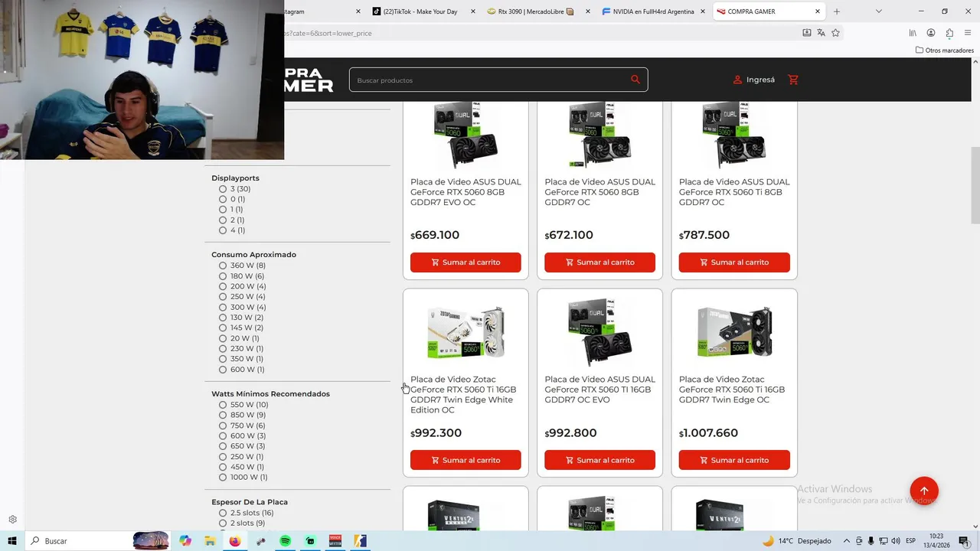Screen dimensions: 980x551
Task: Switch to the Rtx 3090 MercadoLibre tab
Action: pos(537,11)
